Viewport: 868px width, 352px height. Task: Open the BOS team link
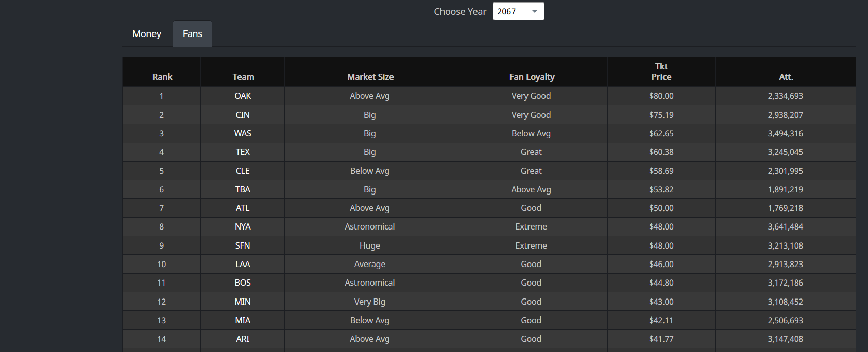(x=243, y=283)
